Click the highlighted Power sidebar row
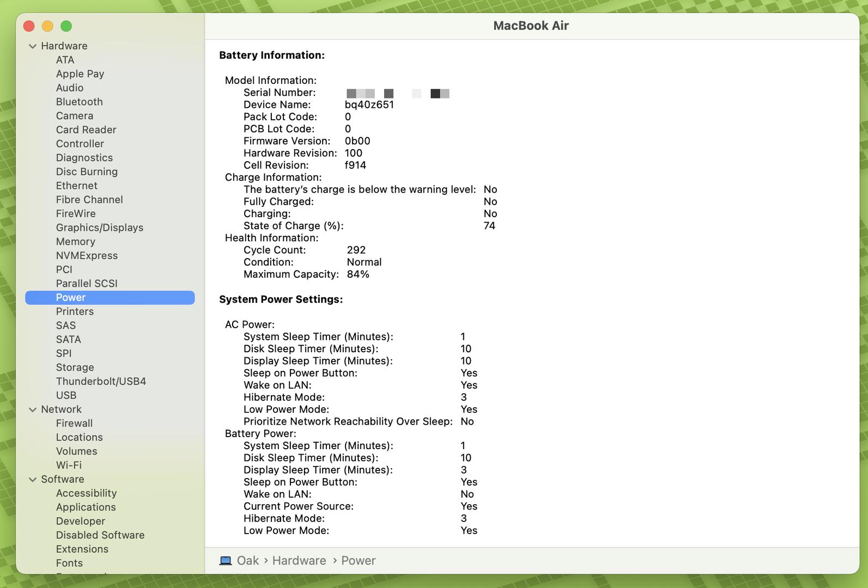868x588 pixels. point(110,297)
